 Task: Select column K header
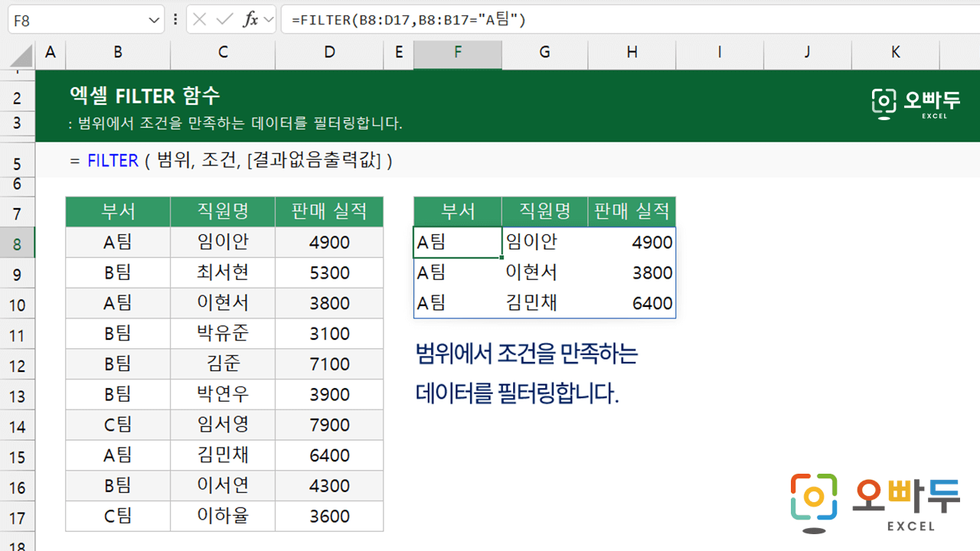(896, 52)
